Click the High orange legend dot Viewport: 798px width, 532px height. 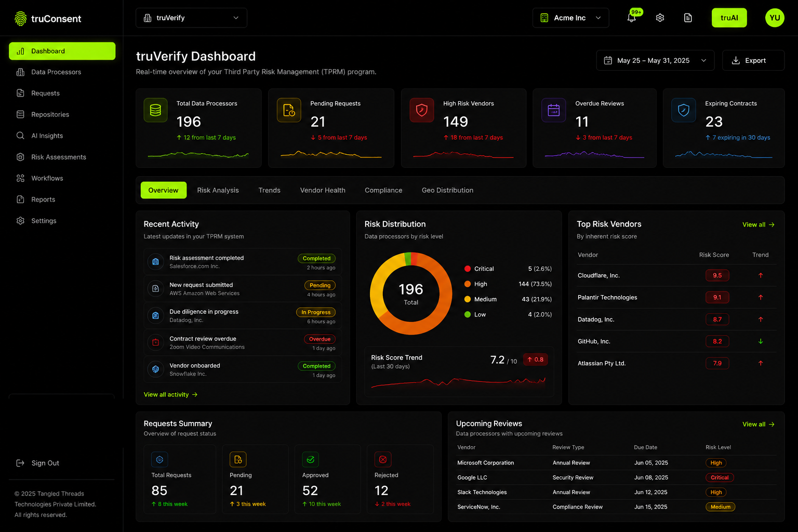[x=468, y=284]
